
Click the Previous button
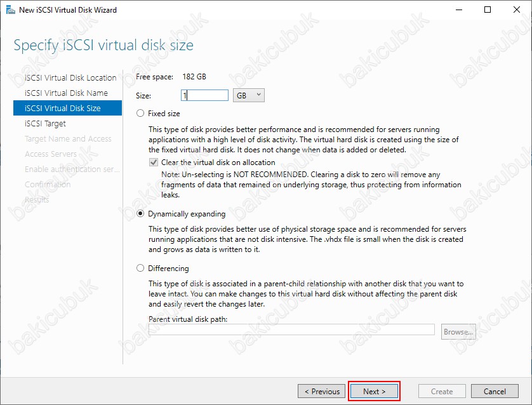[x=322, y=391]
